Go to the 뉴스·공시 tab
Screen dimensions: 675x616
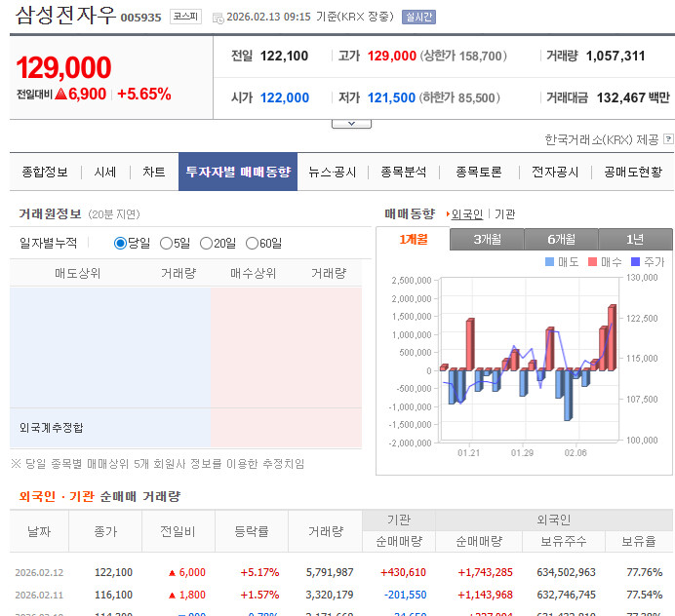pyautogui.click(x=333, y=173)
